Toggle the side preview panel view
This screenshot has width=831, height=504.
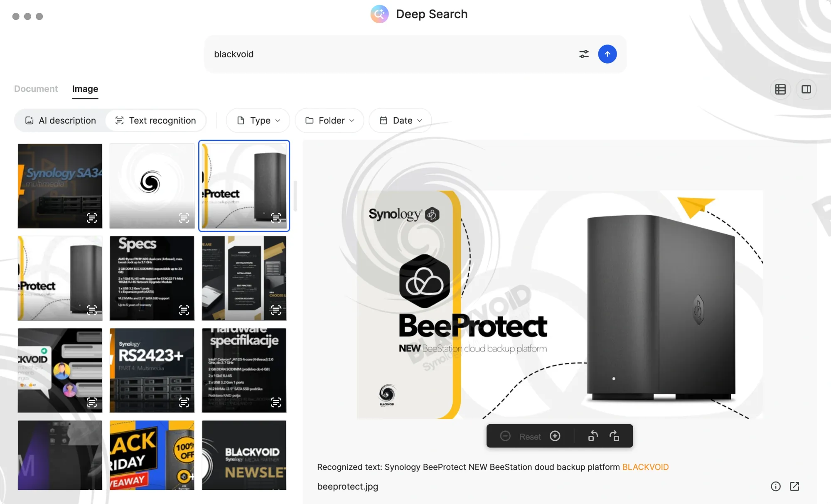pyautogui.click(x=806, y=89)
